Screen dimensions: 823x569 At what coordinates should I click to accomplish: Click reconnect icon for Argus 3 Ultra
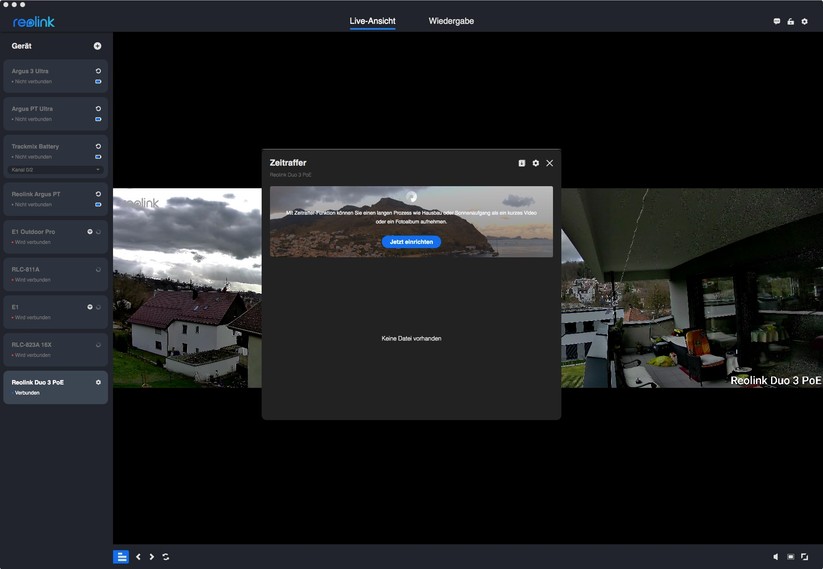(x=98, y=71)
